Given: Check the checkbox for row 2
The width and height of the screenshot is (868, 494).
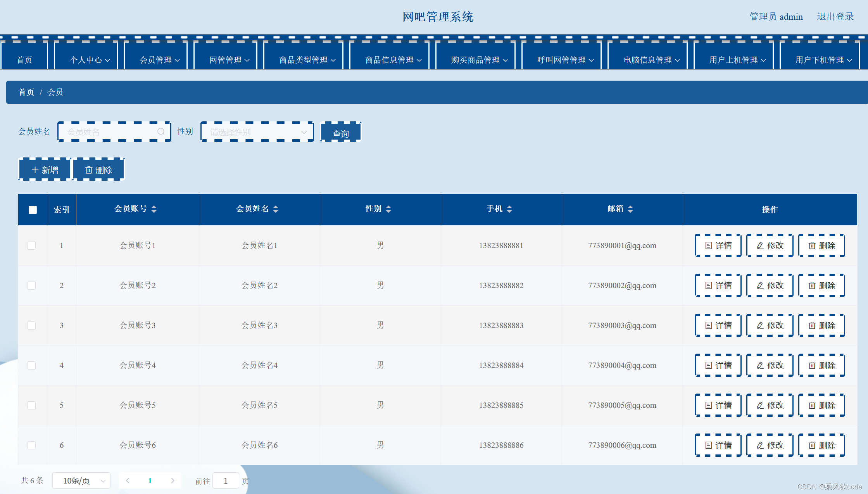Looking at the screenshot, I should pyautogui.click(x=32, y=286).
